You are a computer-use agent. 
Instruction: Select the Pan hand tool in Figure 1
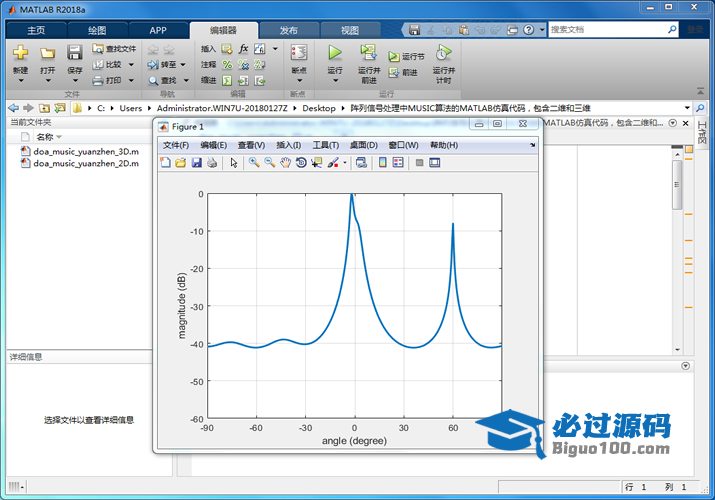tap(285, 163)
